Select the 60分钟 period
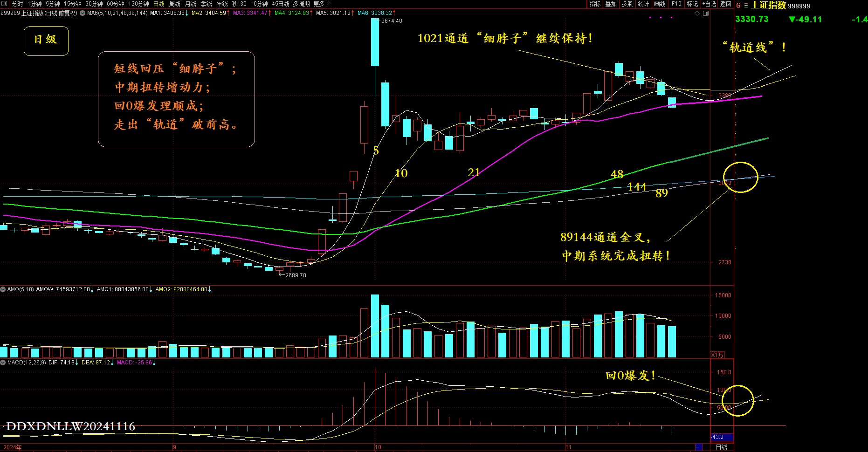The image size is (868, 452). tap(116, 4)
